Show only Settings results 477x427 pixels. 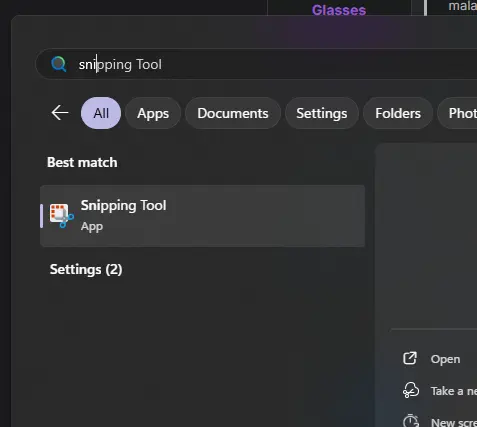pyautogui.click(x=322, y=113)
